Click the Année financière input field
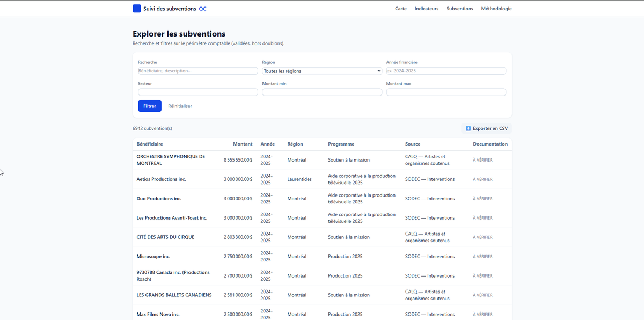This screenshot has height=320, width=644. pos(446,71)
